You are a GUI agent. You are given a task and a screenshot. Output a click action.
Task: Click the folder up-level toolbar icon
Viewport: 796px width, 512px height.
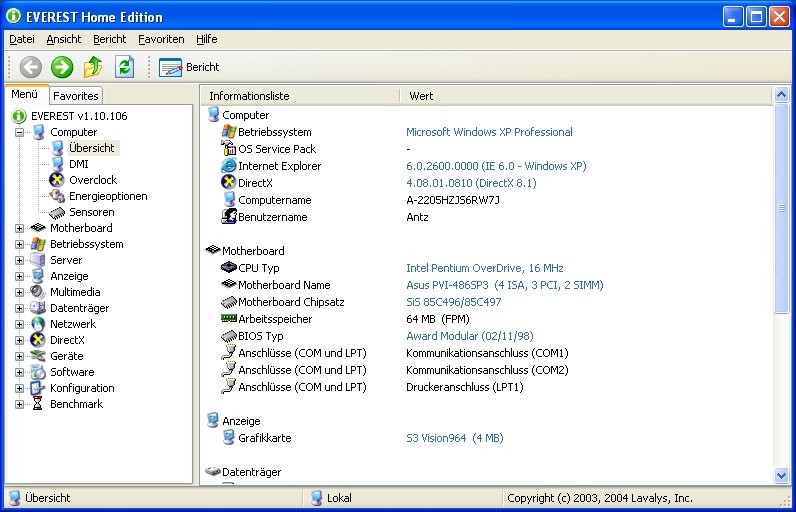(93, 67)
